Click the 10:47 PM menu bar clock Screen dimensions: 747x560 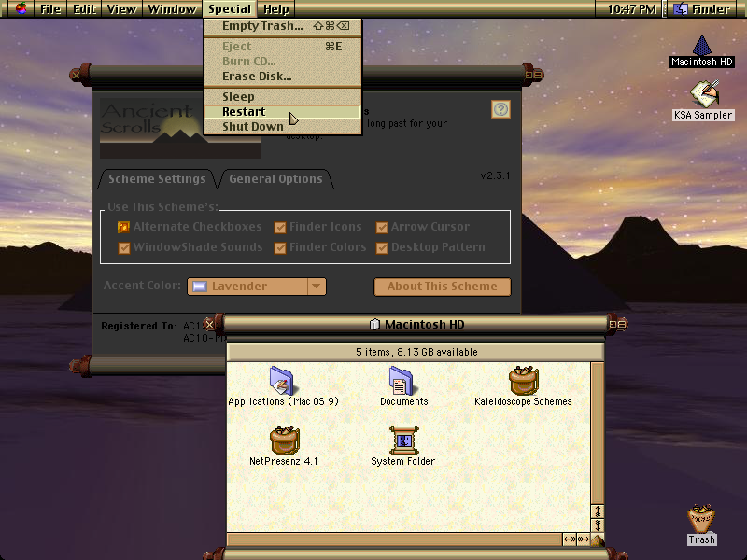click(632, 8)
